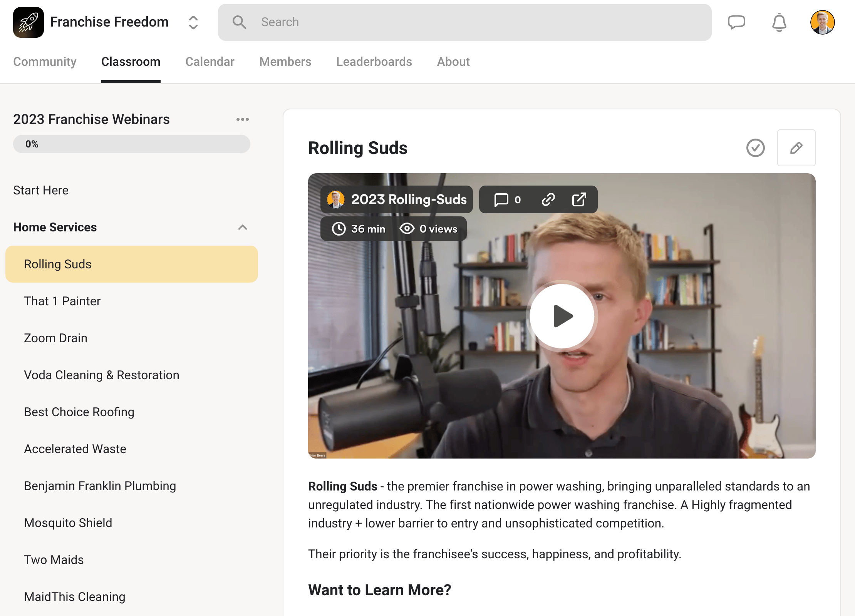
Task: Open the About tab
Action: point(453,62)
